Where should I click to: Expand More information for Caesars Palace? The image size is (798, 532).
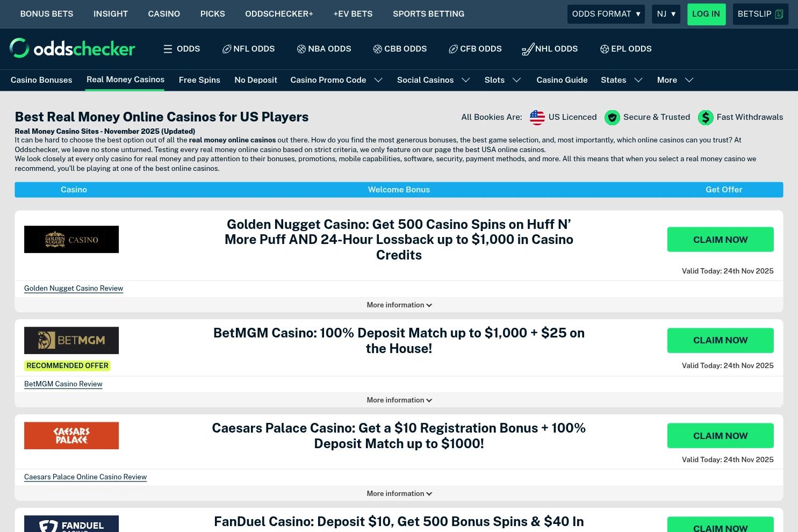pos(399,493)
